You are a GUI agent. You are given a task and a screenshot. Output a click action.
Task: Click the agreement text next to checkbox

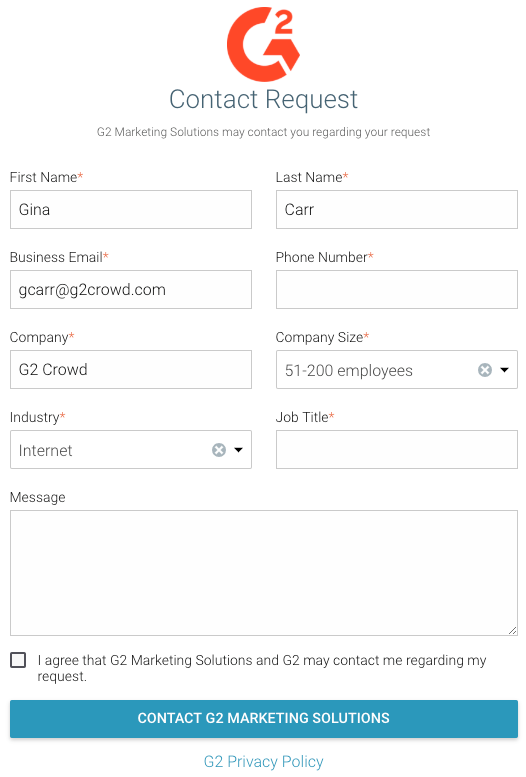point(262,668)
